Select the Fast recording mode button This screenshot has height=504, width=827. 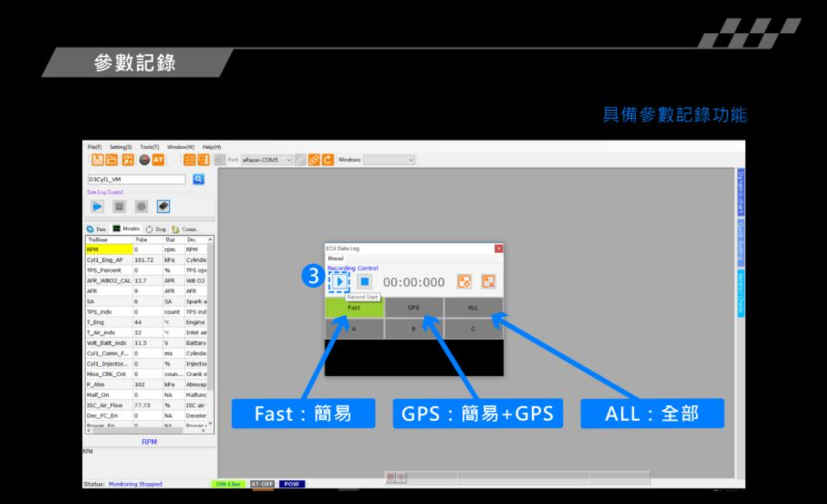click(x=354, y=308)
